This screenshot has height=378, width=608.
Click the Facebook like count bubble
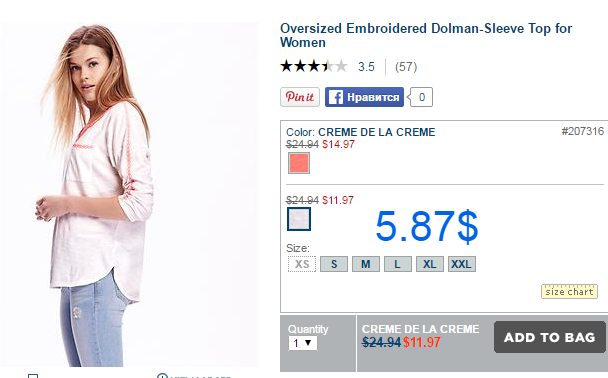(x=421, y=97)
